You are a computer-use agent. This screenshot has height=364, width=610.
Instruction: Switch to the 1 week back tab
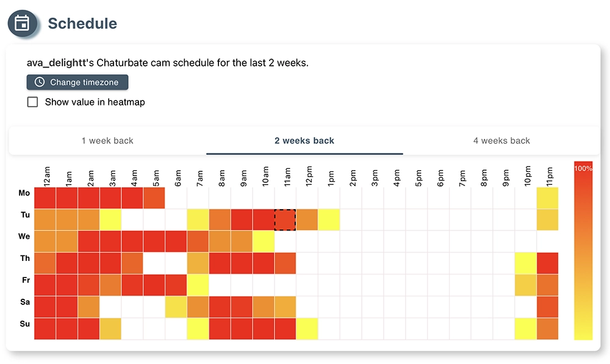click(x=107, y=141)
